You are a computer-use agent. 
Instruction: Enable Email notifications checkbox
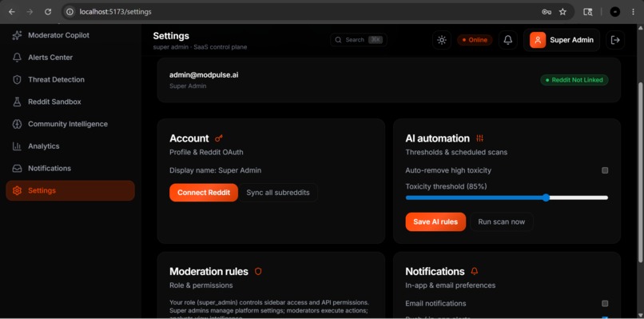[x=605, y=303]
